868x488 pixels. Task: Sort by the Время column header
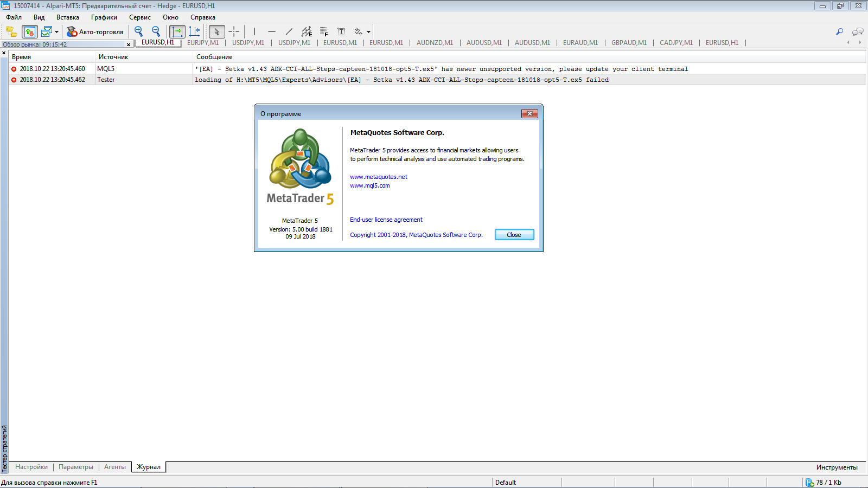click(x=53, y=56)
